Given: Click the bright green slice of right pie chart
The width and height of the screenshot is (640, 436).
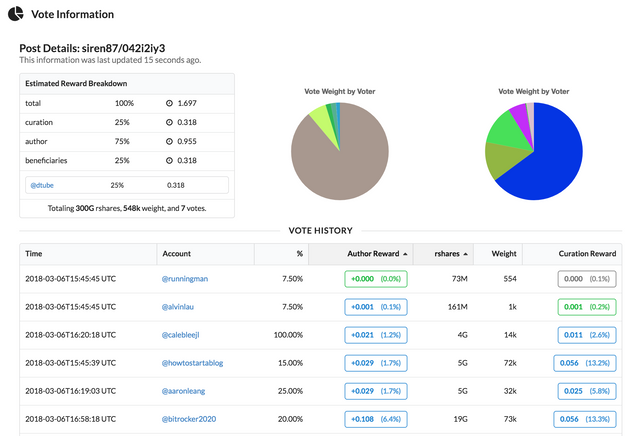Looking at the screenshot, I should [x=506, y=131].
